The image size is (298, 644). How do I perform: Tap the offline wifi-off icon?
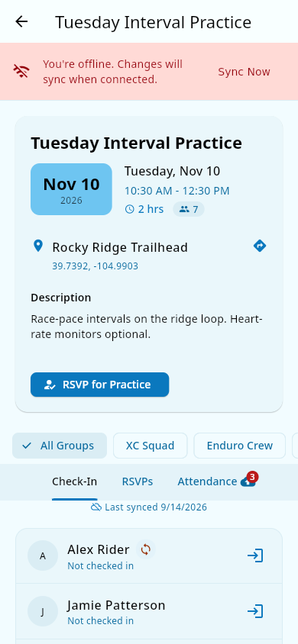click(21, 72)
